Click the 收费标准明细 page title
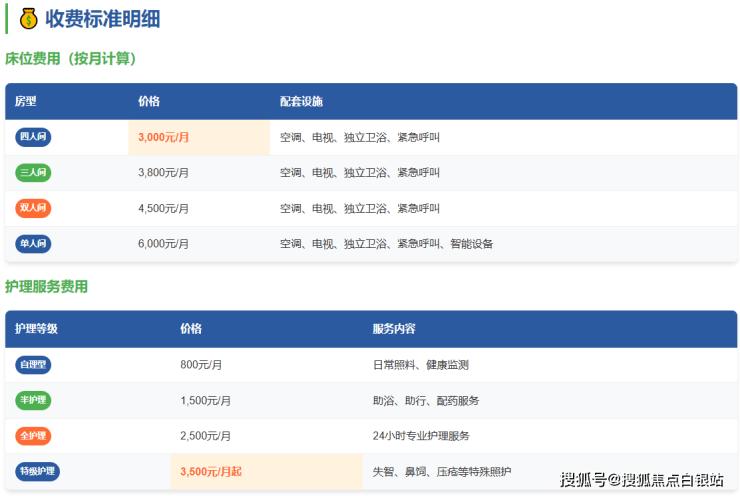The width and height of the screenshot is (740, 496). tap(102, 18)
